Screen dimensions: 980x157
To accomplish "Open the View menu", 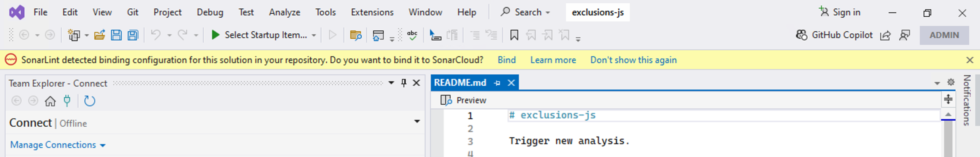I will click(102, 12).
